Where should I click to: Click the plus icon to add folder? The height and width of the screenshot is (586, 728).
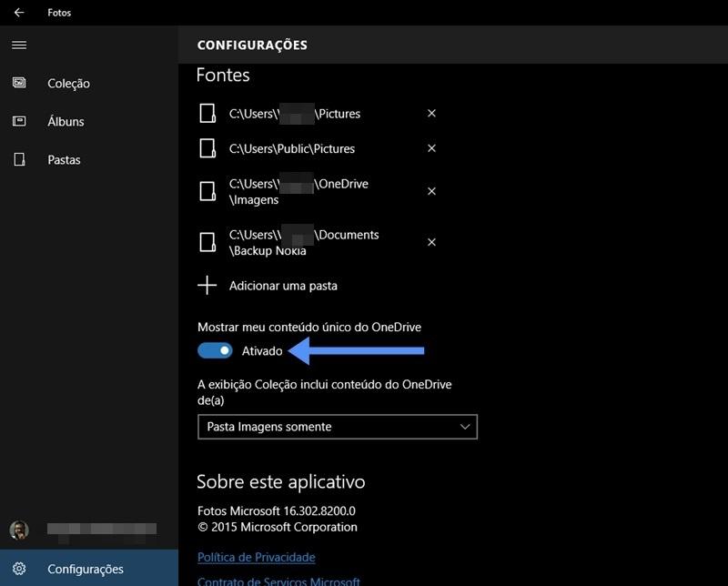coord(207,286)
